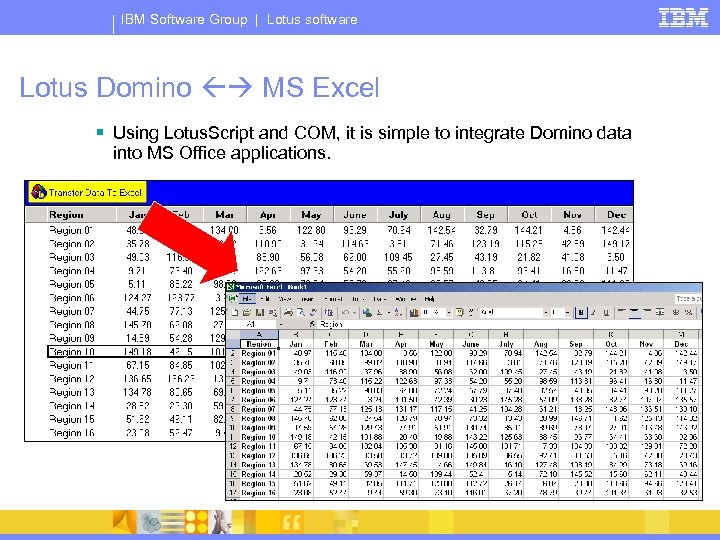
Task: Open the Arial font name dropdown
Action: click(546, 313)
